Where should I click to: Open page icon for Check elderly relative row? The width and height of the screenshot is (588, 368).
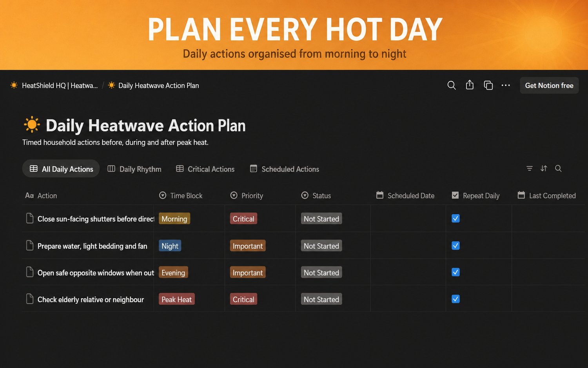click(29, 299)
